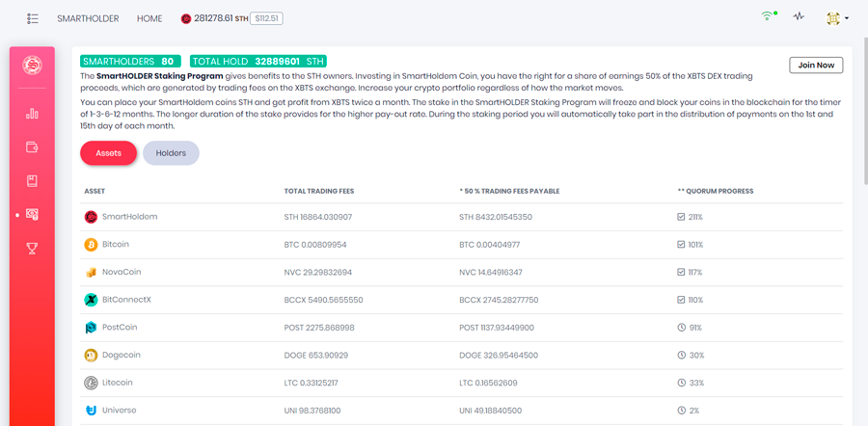Click the TOTAL HOLD 32889601 STH badge

click(258, 62)
